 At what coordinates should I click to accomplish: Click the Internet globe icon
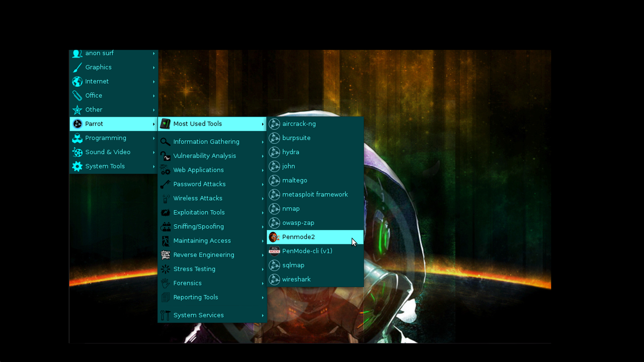[x=77, y=81]
